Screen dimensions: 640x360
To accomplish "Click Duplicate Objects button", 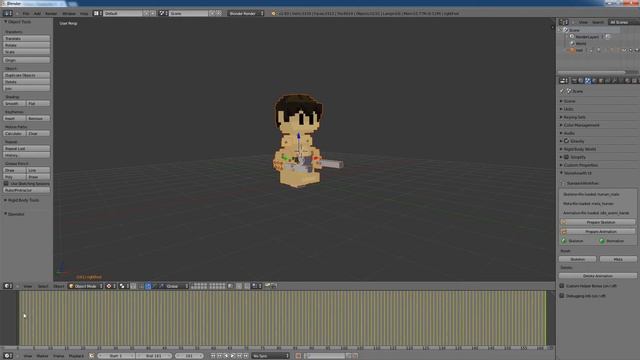I will 27,75.
